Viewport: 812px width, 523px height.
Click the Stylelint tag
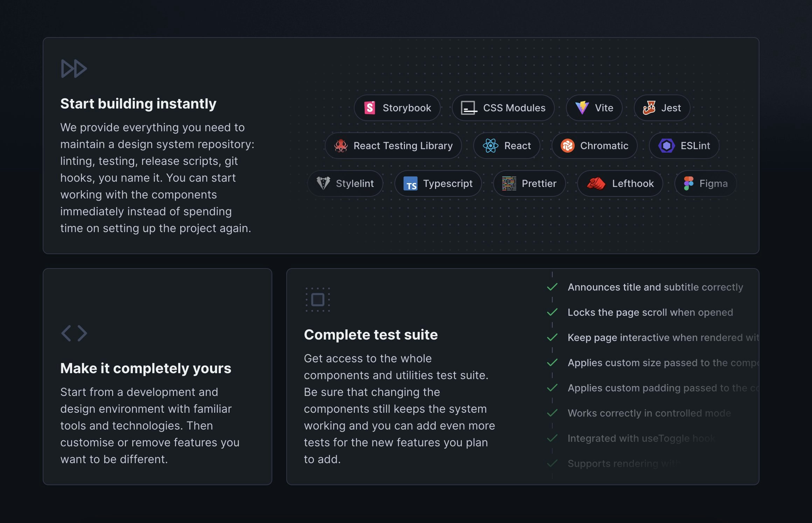click(x=345, y=183)
